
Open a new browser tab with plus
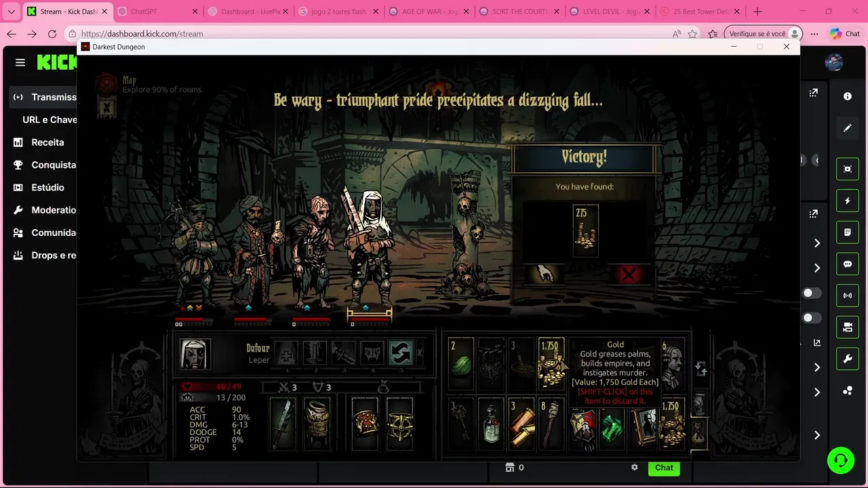coord(757,12)
